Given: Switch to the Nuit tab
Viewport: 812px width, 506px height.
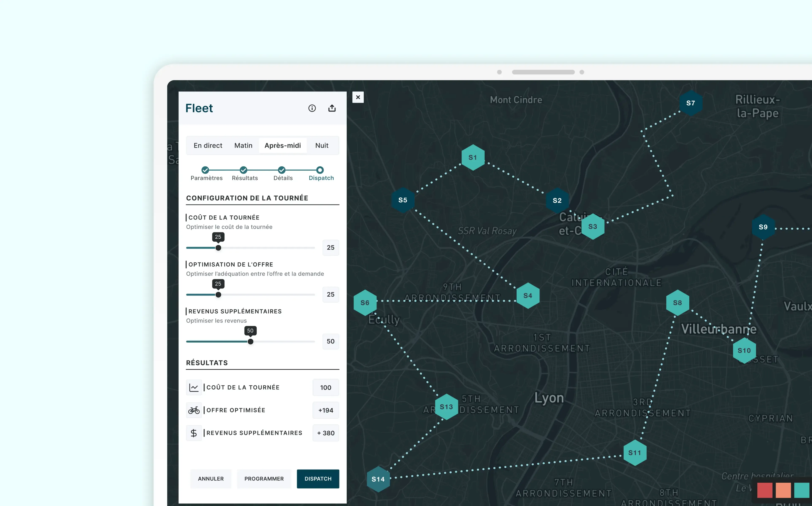Looking at the screenshot, I should coord(321,145).
